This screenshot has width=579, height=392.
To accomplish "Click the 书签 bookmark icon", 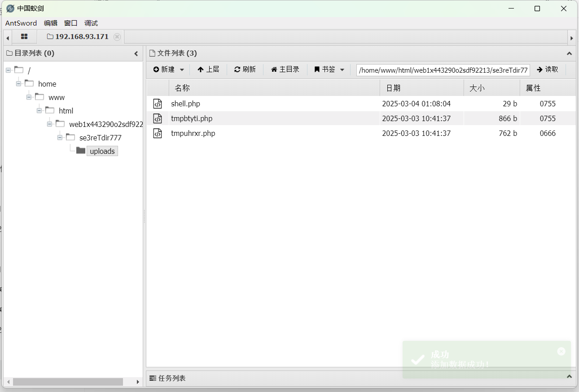I will coord(316,69).
